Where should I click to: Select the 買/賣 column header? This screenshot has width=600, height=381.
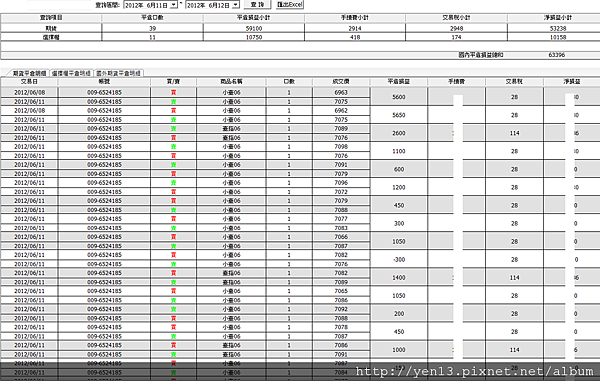tap(173, 81)
